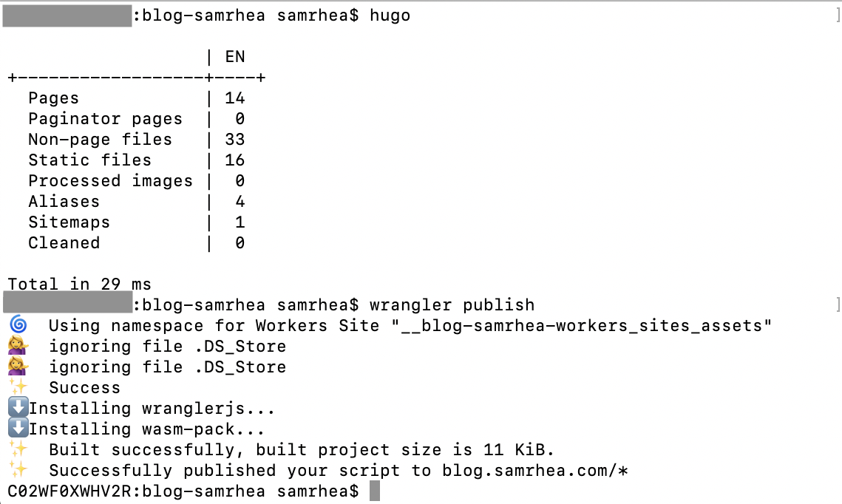Click the Total in 29 ms line
842x504 pixels.
click(x=80, y=284)
